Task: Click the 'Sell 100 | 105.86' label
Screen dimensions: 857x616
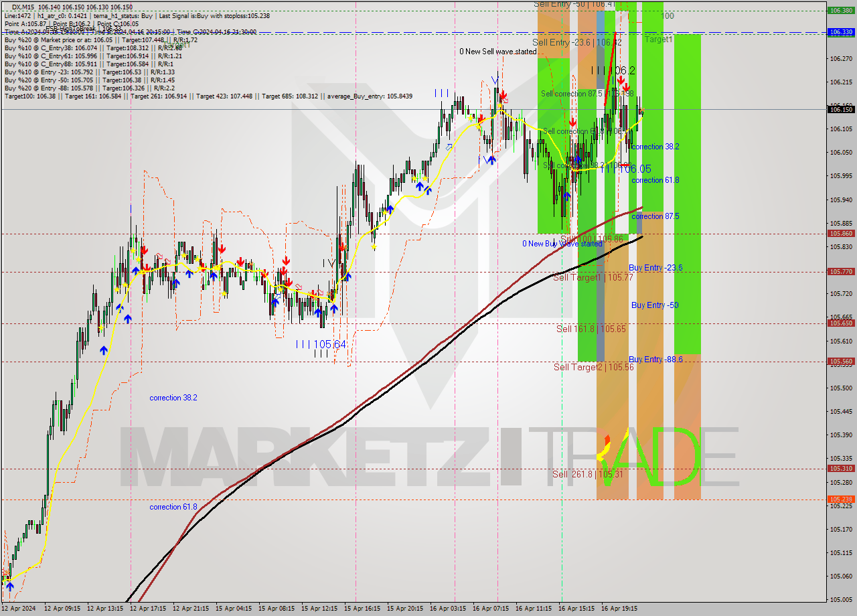Action: pyautogui.click(x=592, y=238)
